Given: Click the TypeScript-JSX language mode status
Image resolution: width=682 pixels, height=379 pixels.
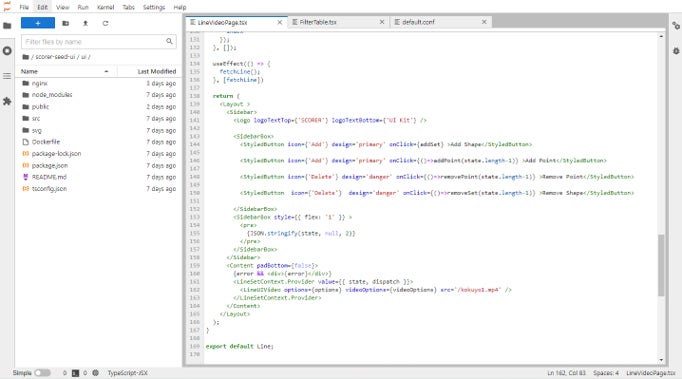Looking at the screenshot, I should pos(127,373).
